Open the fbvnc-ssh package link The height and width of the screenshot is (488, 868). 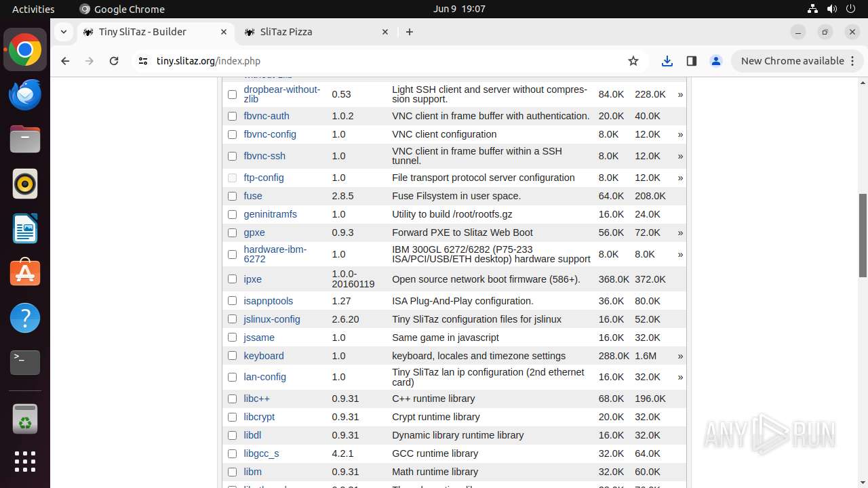(x=264, y=156)
